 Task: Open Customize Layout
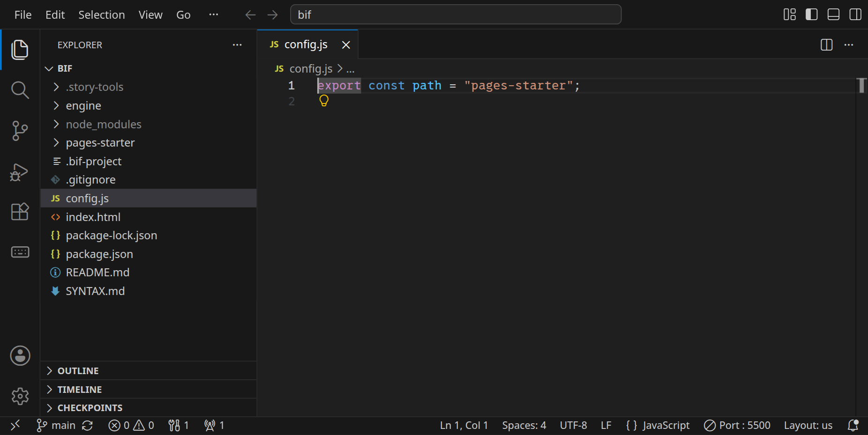click(790, 15)
